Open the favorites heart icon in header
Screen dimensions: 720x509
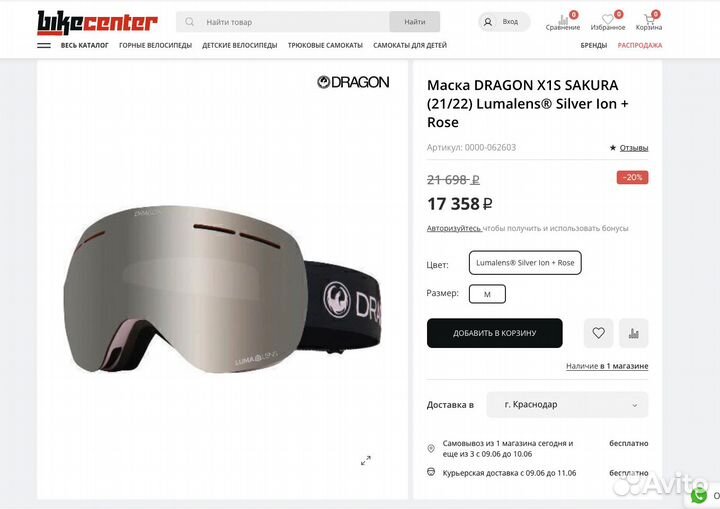[x=608, y=19]
